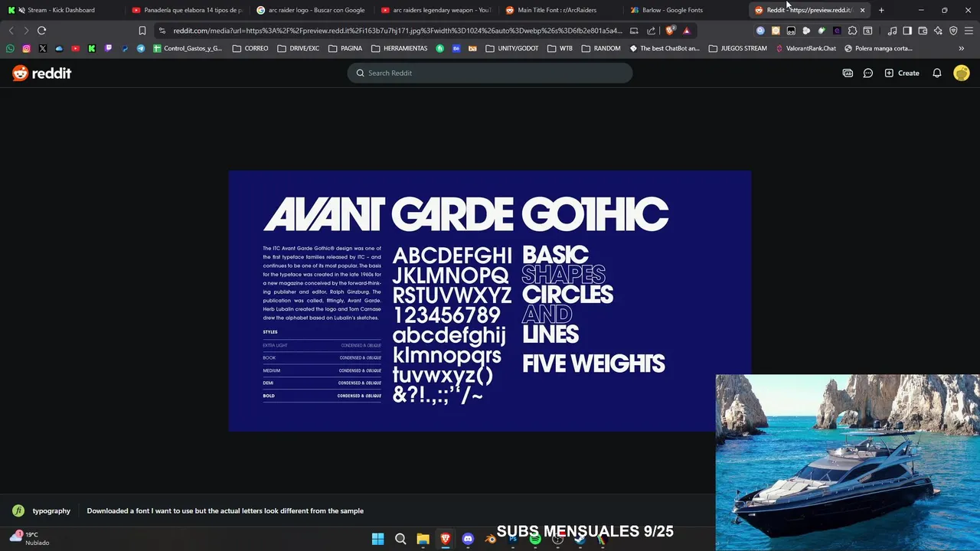The image size is (980, 551).
Task: Click the Avant Garde Gothic image
Action: (x=490, y=301)
